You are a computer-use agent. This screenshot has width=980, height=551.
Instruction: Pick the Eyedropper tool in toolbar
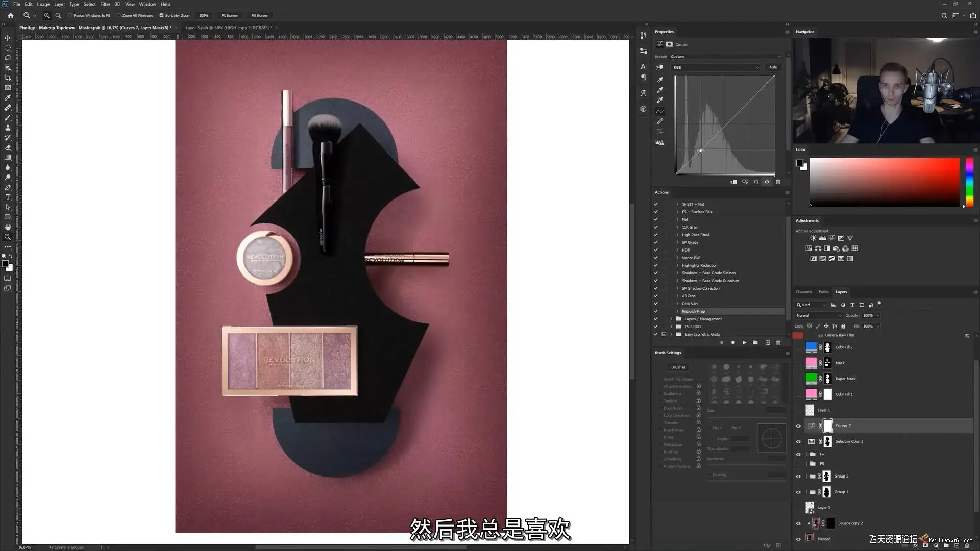[8, 97]
